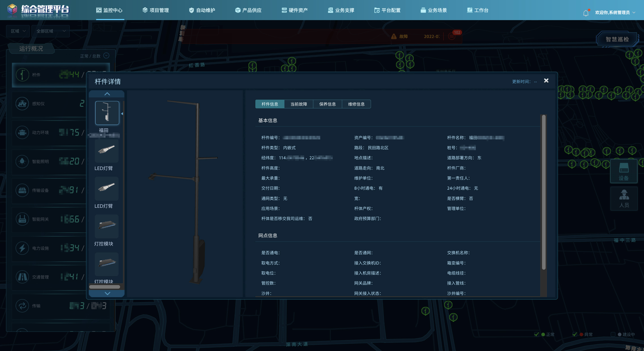644x351 pixels.
Task: Open the 业务支撑 menu
Action: pyautogui.click(x=341, y=10)
